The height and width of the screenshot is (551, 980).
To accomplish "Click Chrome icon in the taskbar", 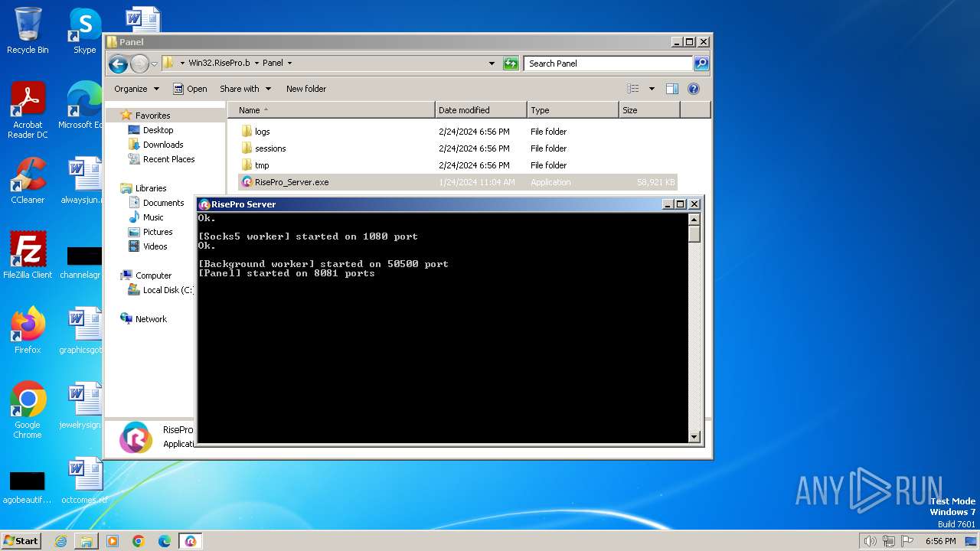I will pos(139,541).
